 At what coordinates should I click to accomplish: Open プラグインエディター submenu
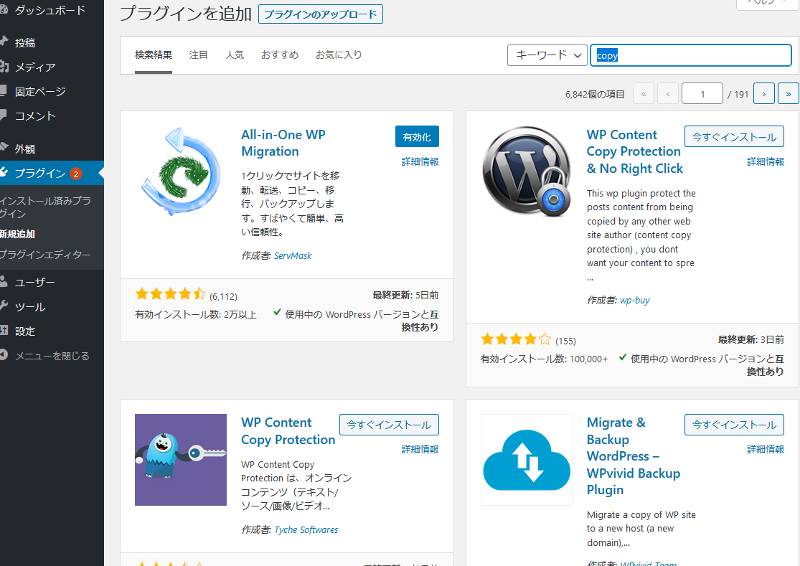[45, 254]
